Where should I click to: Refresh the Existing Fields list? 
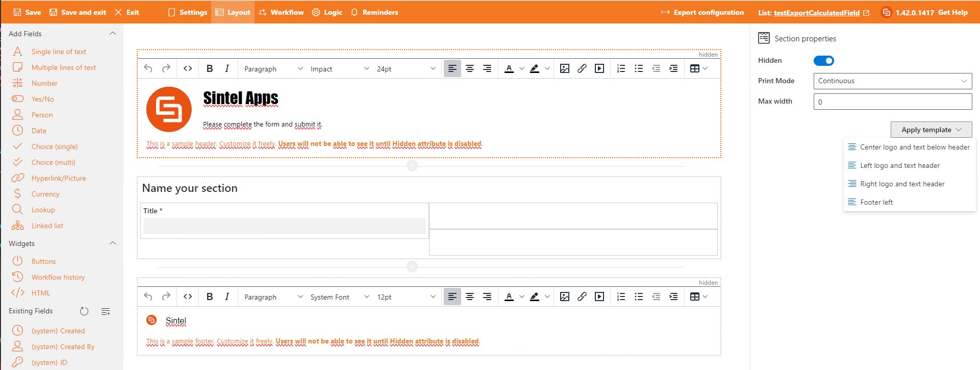(x=84, y=311)
